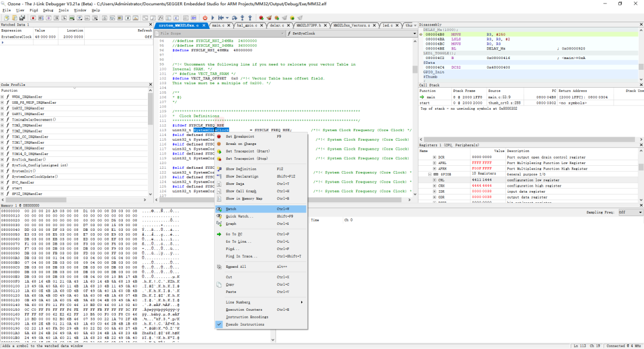The width and height of the screenshot is (644, 349).
Task: Click the green Go To PC arrow icon
Action: coord(219,234)
